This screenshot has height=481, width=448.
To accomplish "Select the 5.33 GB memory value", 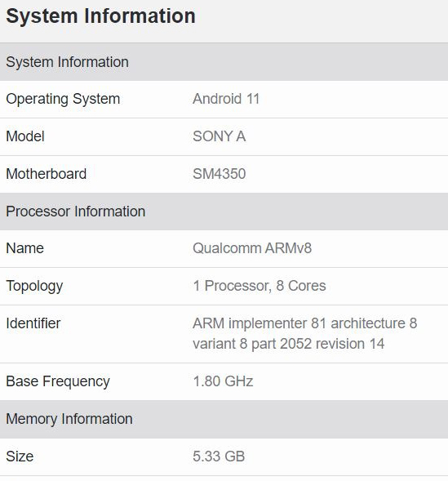I will [x=219, y=457].
